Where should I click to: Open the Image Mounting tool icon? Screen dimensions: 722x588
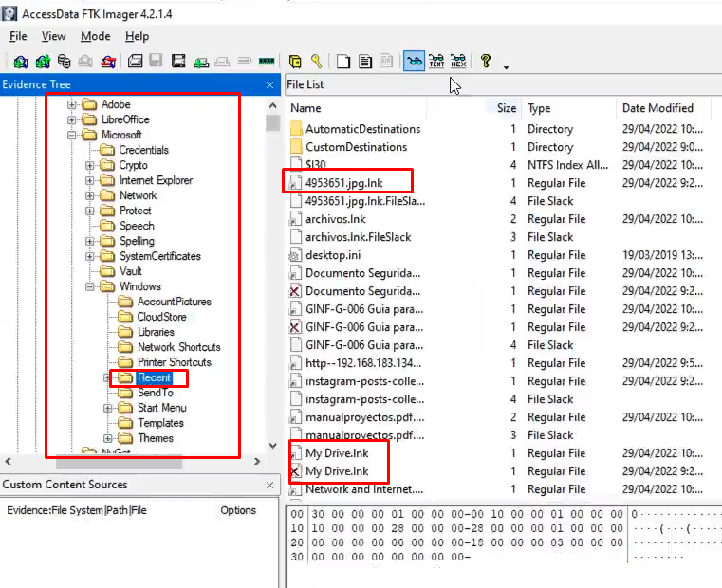tap(64, 62)
